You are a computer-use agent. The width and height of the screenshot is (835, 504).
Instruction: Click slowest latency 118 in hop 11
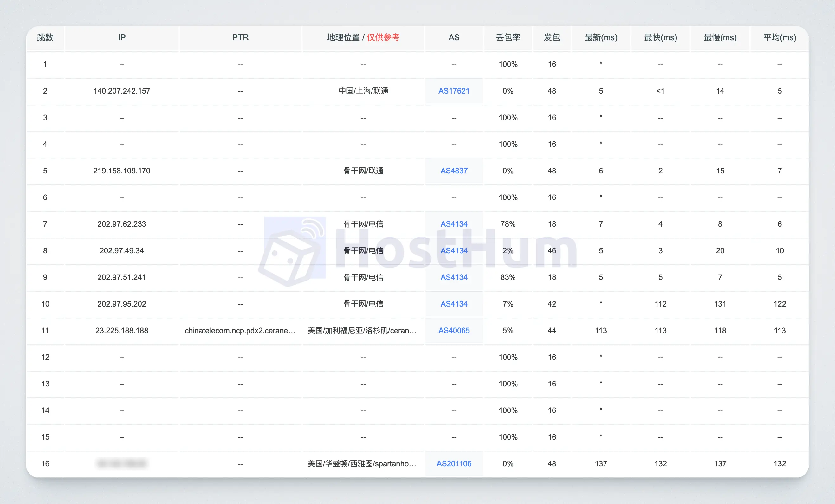720,331
